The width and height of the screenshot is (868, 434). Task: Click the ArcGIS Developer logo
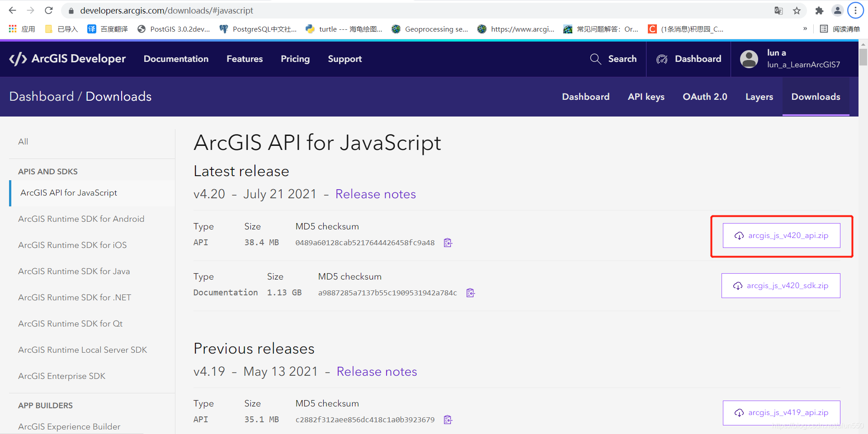click(x=67, y=59)
